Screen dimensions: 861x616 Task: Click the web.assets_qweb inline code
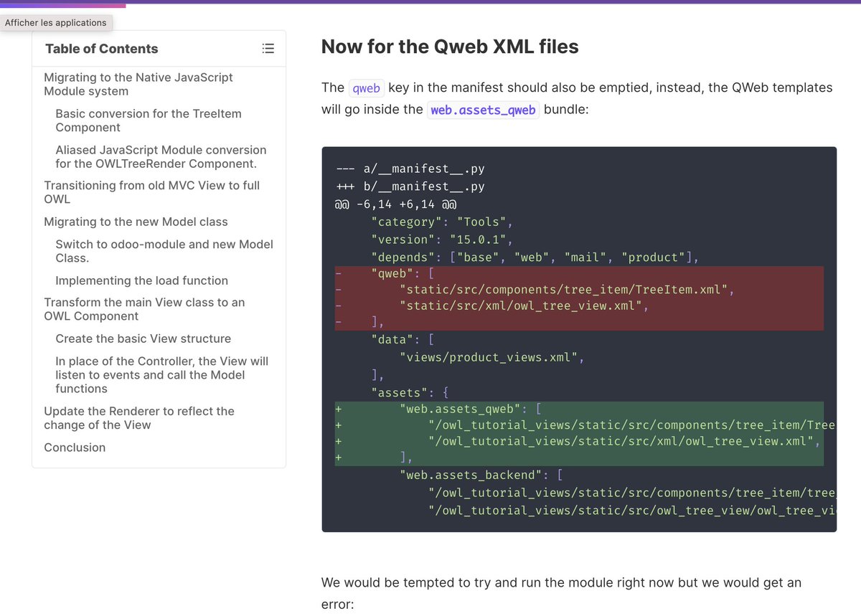coord(483,110)
